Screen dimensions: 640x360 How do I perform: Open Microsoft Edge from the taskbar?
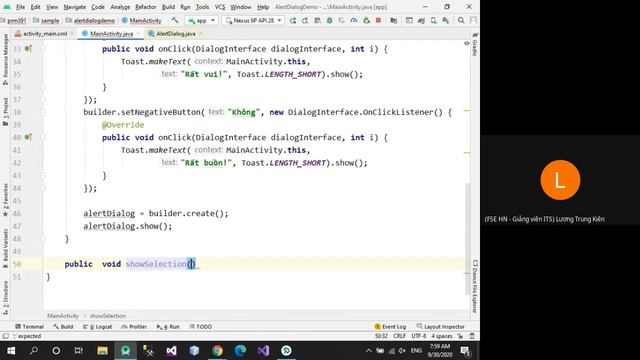[240, 351]
